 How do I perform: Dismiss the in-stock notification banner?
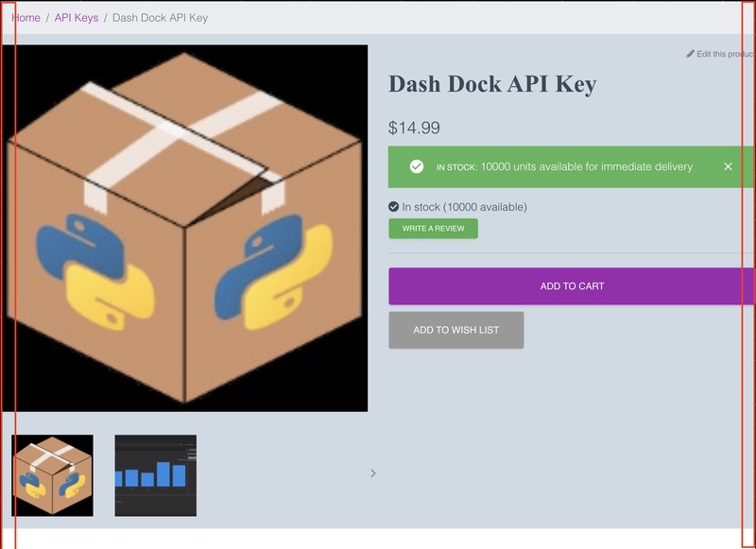(728, 166)
